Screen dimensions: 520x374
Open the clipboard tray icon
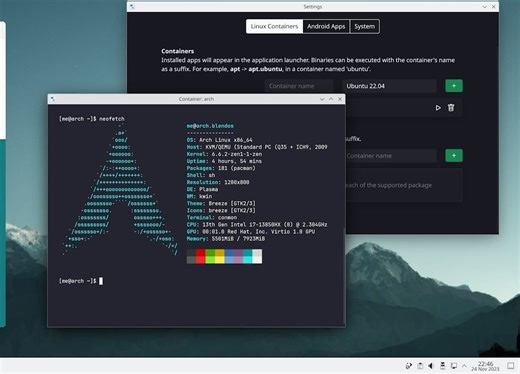click(x=420, y=366)
